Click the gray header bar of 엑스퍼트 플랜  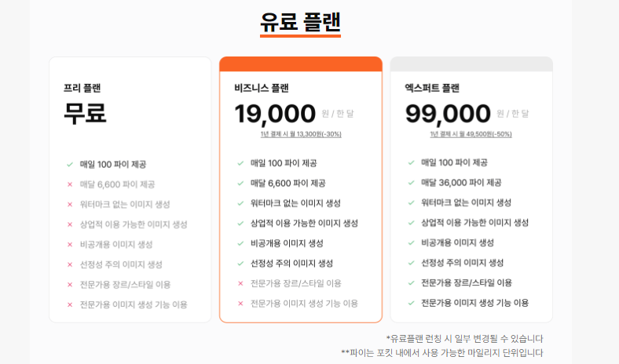click(x=471, y=64)
